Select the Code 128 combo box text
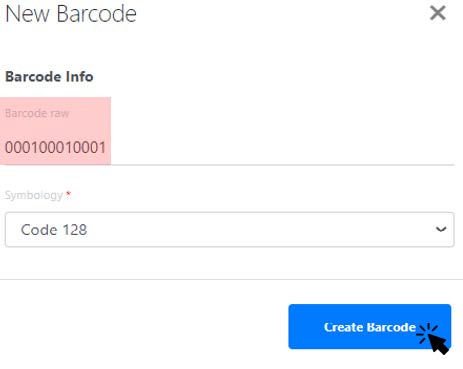 [x=54, y=230]
